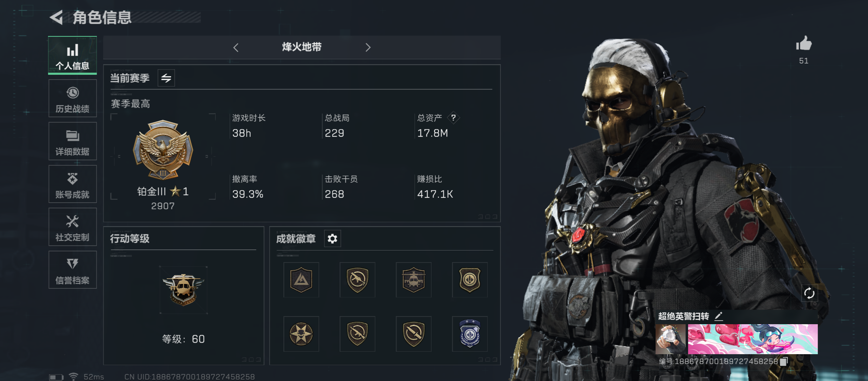Viewport: 868px width, 381px height.
Task: Like this player with the thumbs-up icon
Action: click(x=804, y=44)
